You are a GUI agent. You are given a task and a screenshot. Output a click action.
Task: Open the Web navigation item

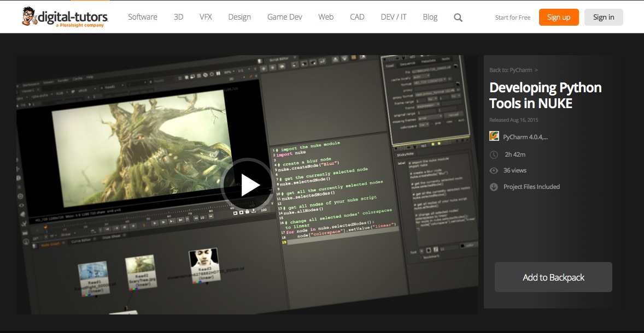(326, 17)
